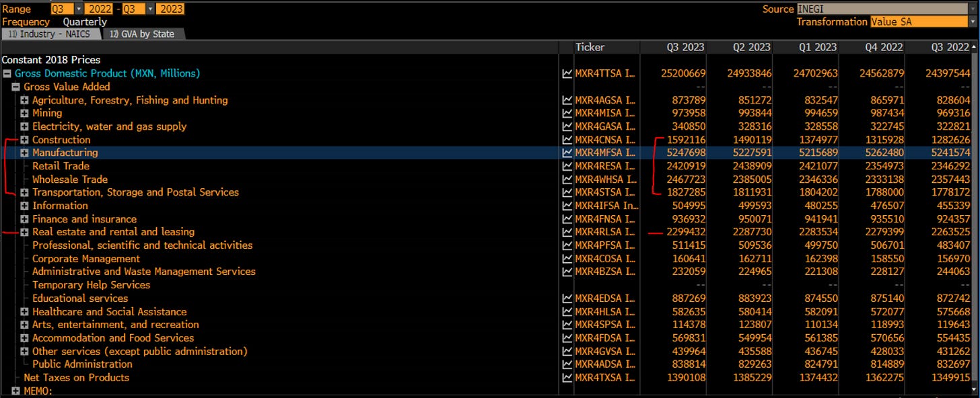
Task: Expand the Manufacturing row
Action: (x=24, y=153)
